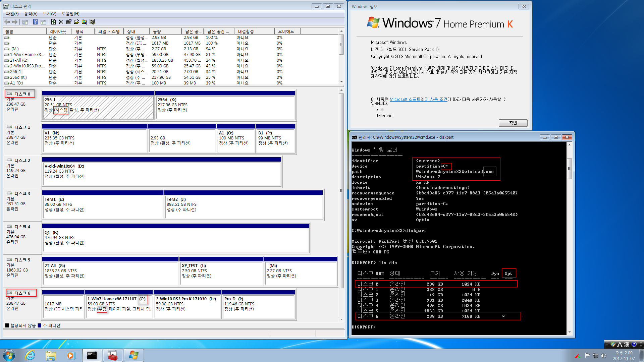Launch Internet Explorer from the taskbar
This screenshot has height=362, width=644.
30,355
